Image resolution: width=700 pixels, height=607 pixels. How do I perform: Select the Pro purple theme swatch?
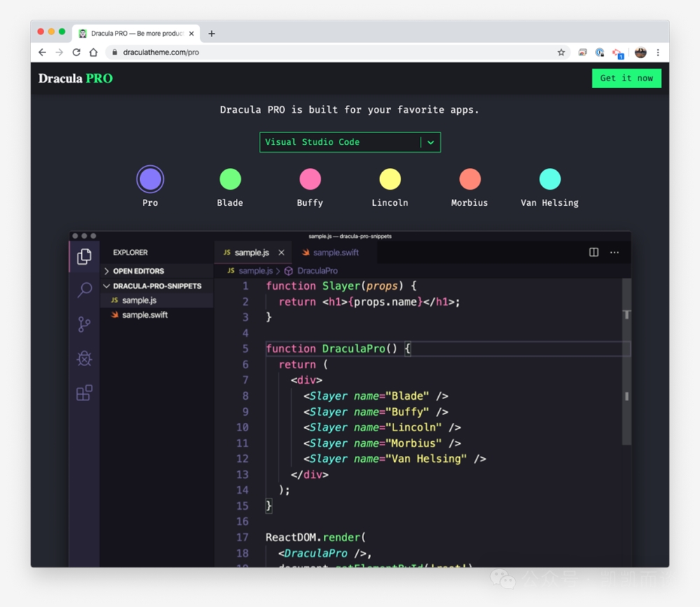(150, 179)
